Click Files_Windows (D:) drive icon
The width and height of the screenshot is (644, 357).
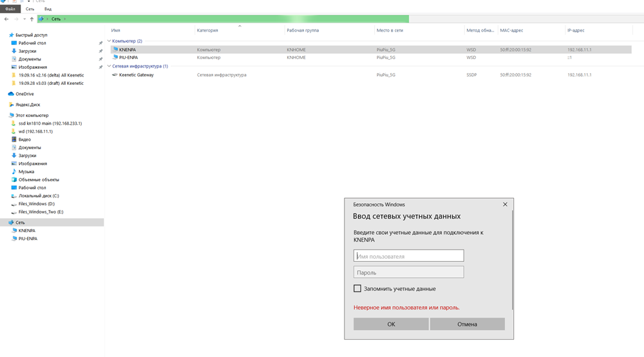(x=14, y=204)
